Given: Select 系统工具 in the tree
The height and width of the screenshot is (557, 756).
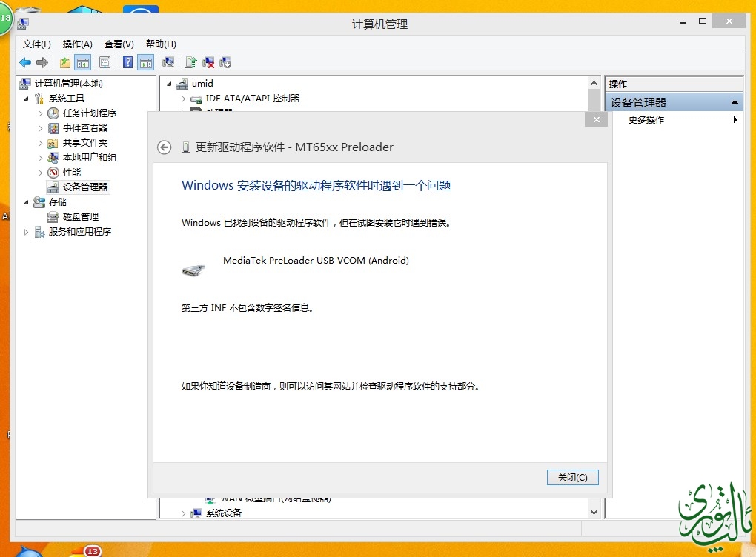Looking at the screenshot, I should [x=67, y=99].
